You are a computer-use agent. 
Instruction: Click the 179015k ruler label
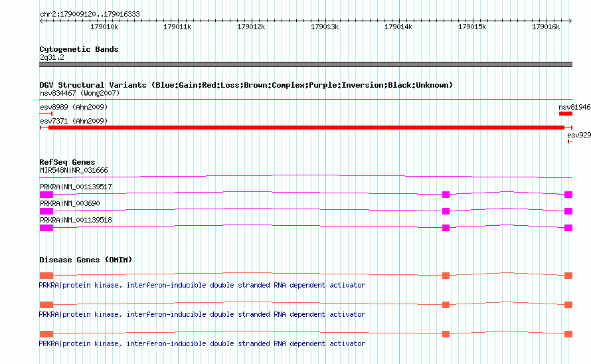[x=472, y=27]
